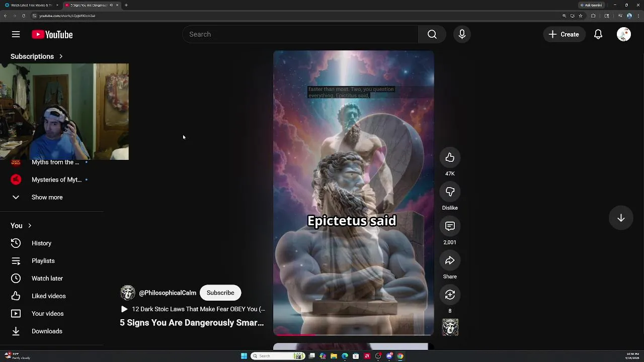Open Downloads in the sidebar
This screenshot has width=644, height=362.
[x=51, y=331]
